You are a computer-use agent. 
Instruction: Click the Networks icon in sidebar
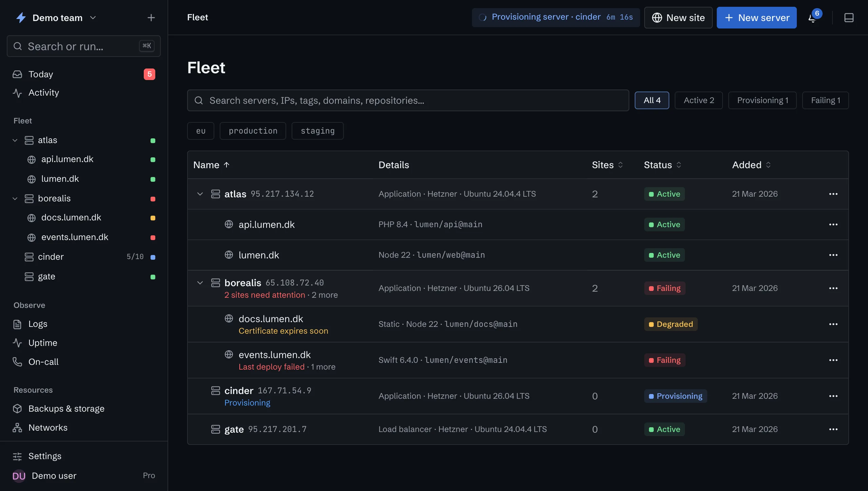[x=17, y=428]
